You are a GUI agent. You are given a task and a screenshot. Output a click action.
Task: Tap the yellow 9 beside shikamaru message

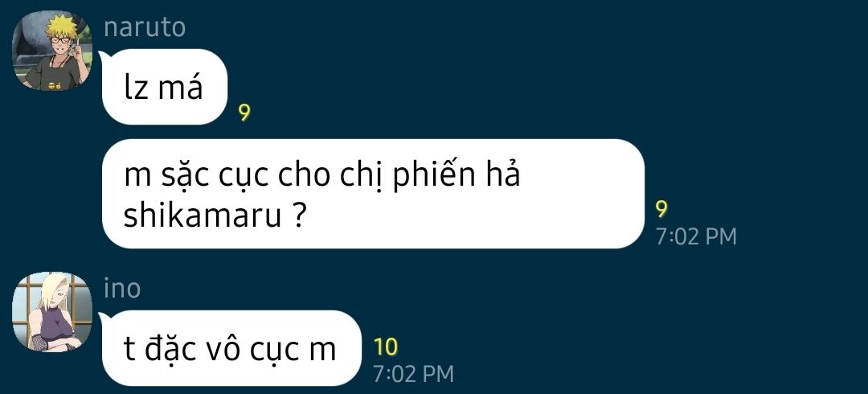[x=661, y=209]
